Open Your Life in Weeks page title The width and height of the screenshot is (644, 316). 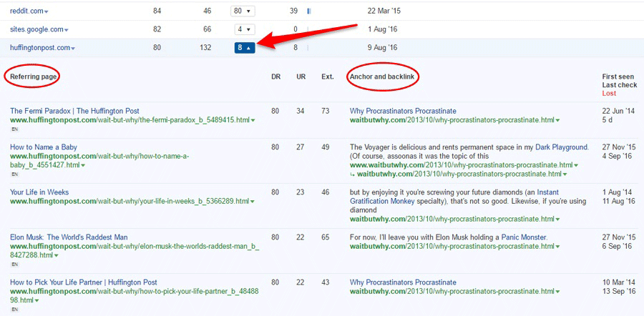(39, 192)
